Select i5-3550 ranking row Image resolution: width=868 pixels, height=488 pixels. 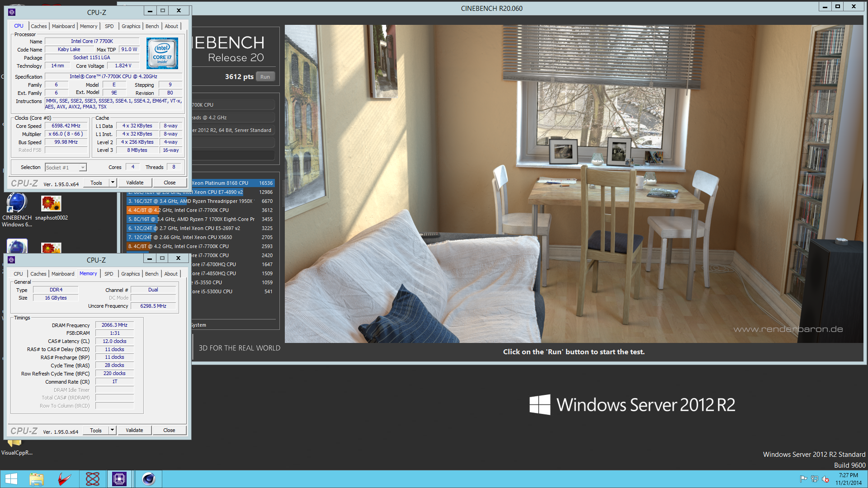coord(233,282)
